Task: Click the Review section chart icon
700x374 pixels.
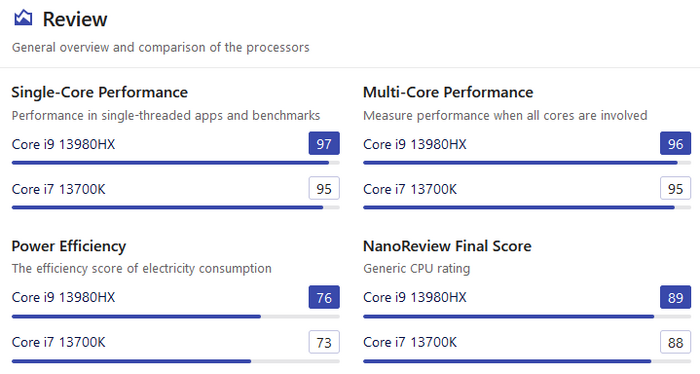Action: tap(23, 18)
